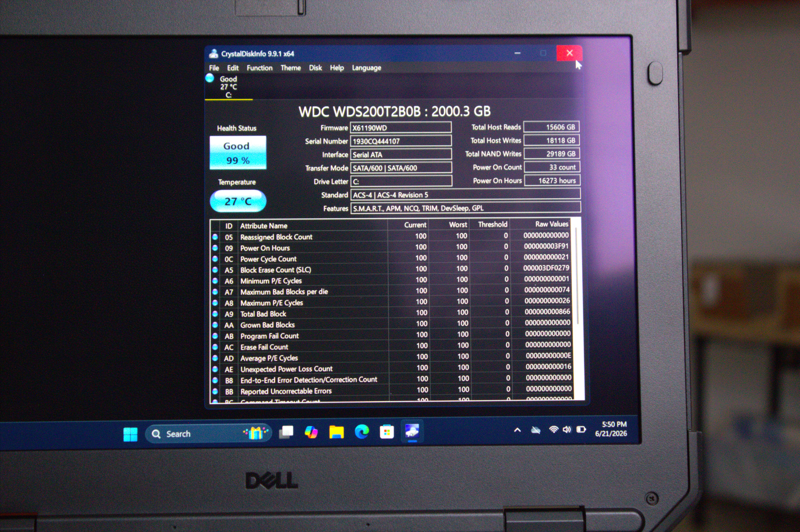Click Power On Count value 33 count

coord(552,167)
